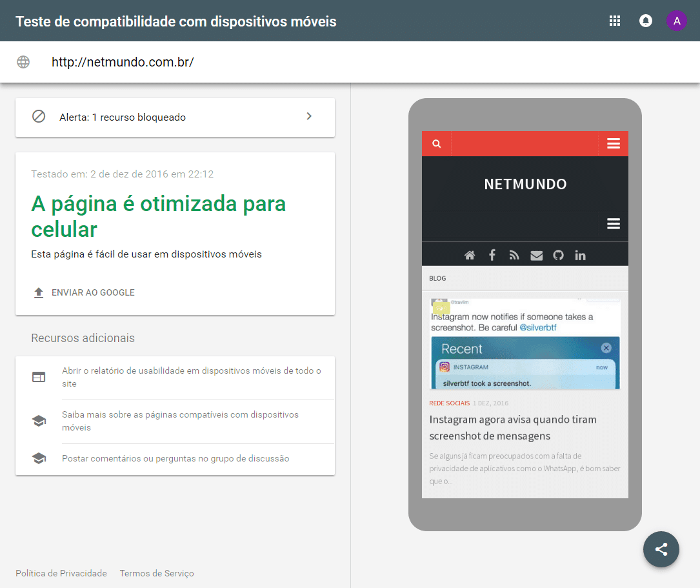
Task: Open Termos de Serviço link
Action: [x=157, y=573]
